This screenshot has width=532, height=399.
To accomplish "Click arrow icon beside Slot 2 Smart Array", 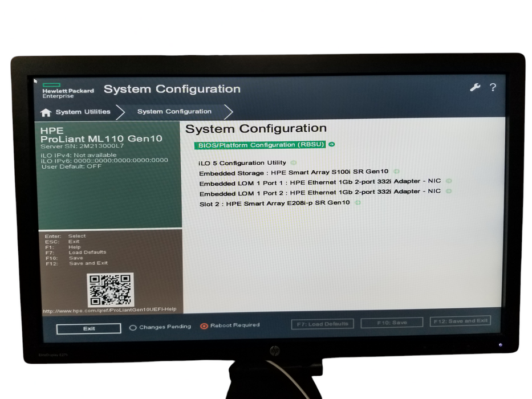I will tap(358, 202).
